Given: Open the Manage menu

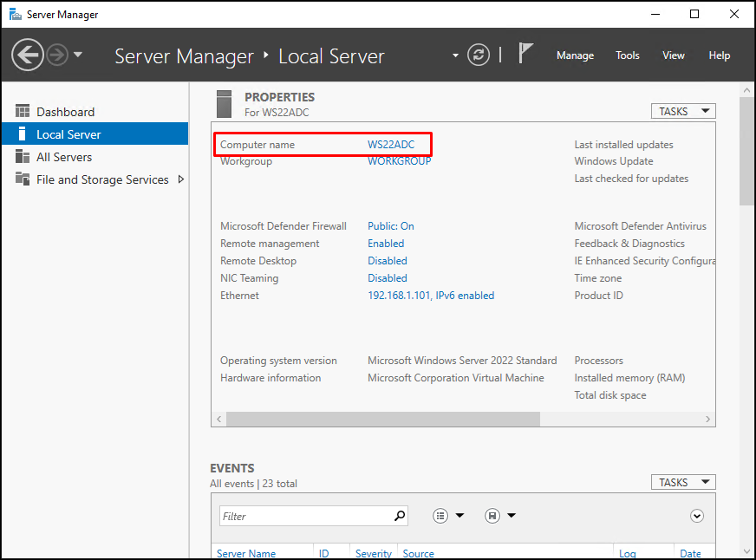Looking at the screenshot, I should pos(575,55).
